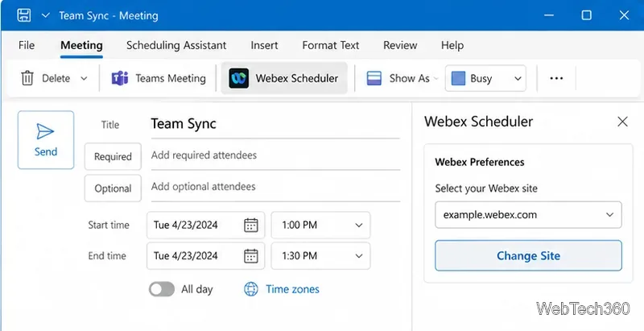Go to the Review tab

[400, 45]
